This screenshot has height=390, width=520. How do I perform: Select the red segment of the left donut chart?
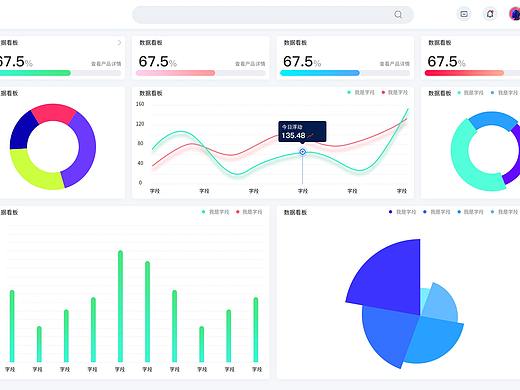[x=54, y=113]
